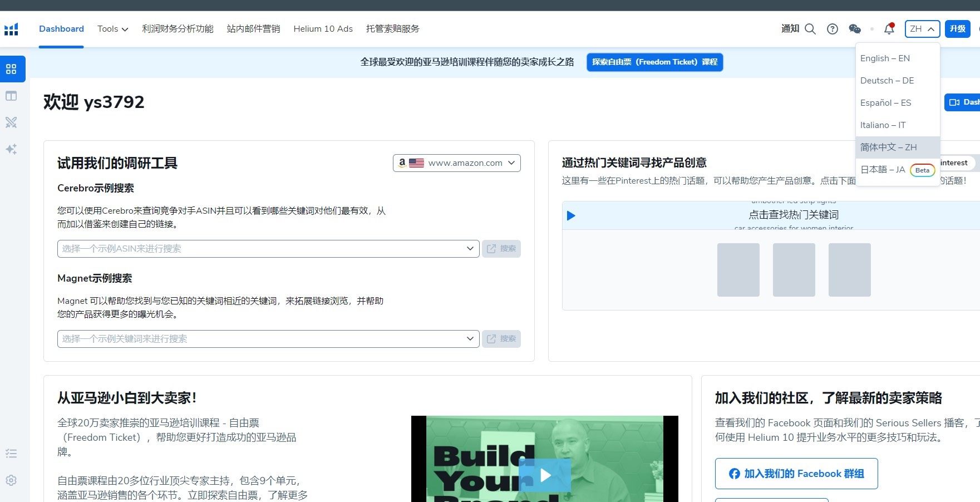Collapse the ZH language selector
The width and height of the screenshot is (980, 502).
coord(922,29)
